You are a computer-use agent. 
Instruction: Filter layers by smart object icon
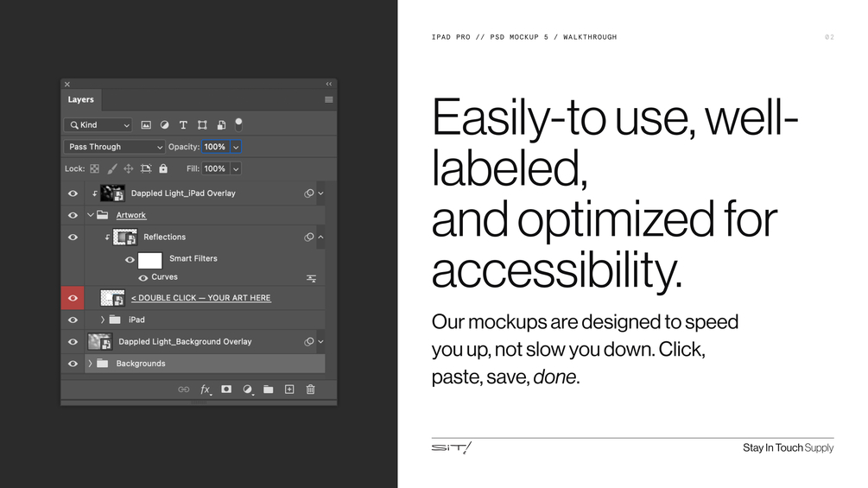tap(221, 125)
